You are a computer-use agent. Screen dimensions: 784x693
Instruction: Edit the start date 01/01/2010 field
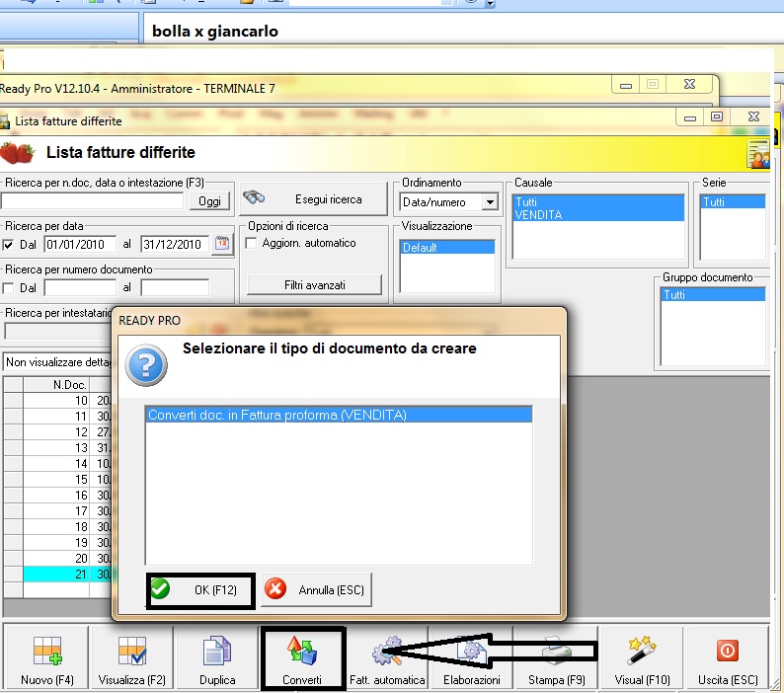pos(80,245)
